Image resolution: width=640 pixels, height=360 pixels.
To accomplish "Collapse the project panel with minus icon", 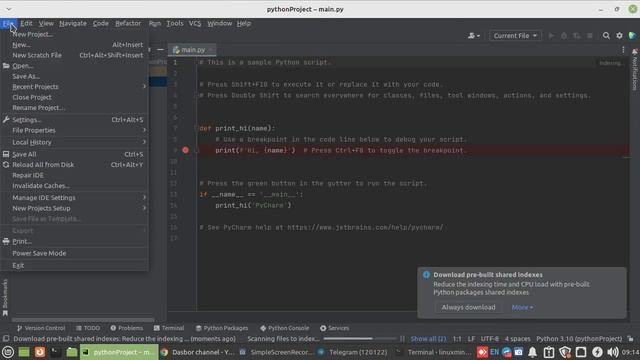I will tap(160, 50).
